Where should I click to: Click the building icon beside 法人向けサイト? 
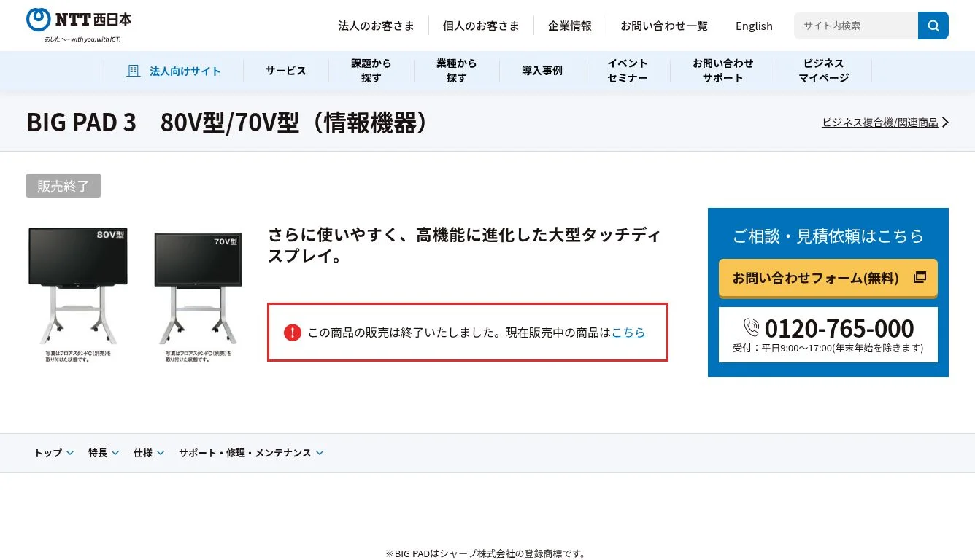(x=134, y=71)
